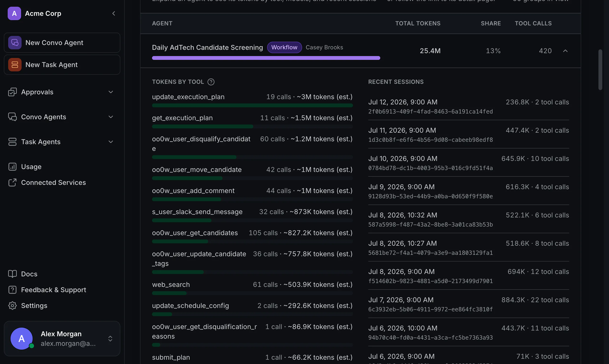
Task: Click the Acme Corp logo avatar
Action: [x=14, y=13]
